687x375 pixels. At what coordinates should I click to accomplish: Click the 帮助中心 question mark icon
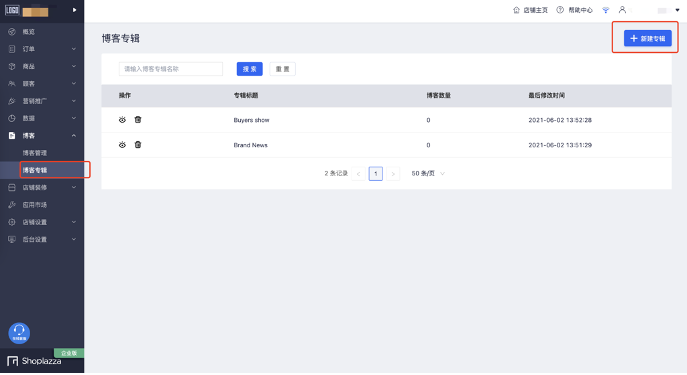tap(560, 10)
